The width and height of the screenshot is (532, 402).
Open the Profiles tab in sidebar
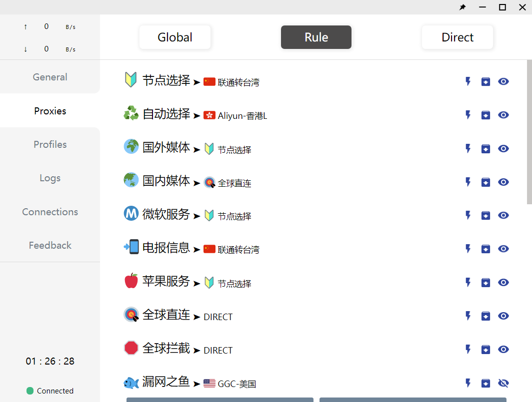point(50,144)
